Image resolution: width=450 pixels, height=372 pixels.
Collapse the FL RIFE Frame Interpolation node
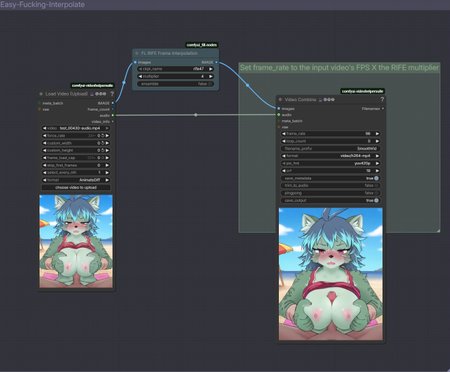pos(137,53)
